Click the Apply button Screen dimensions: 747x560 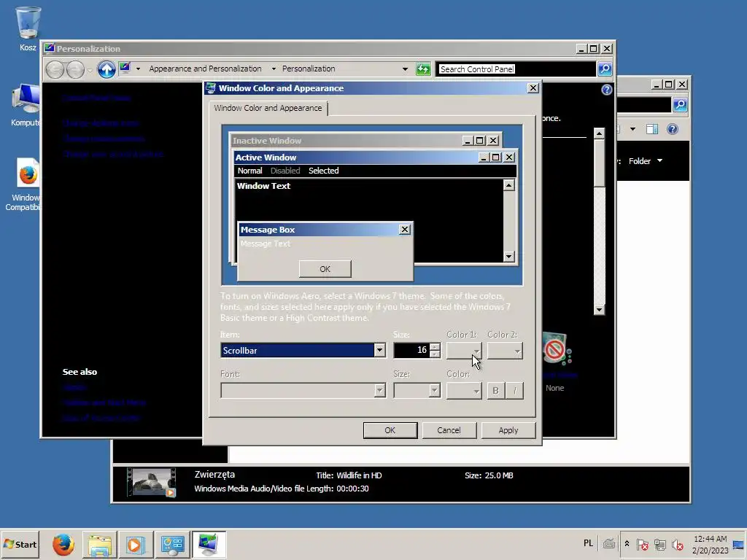click(508, 430)
